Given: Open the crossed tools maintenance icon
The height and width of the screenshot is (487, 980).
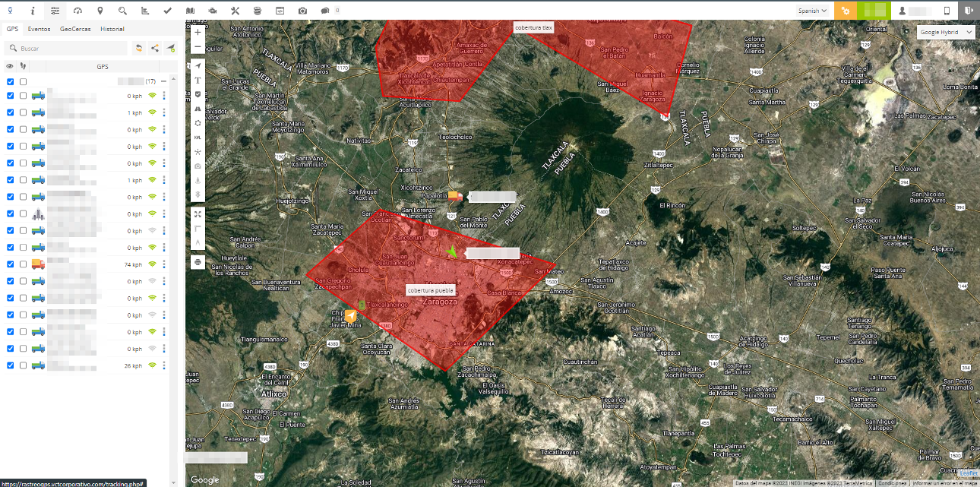Looking at the screenshot, I should (235, 11).
